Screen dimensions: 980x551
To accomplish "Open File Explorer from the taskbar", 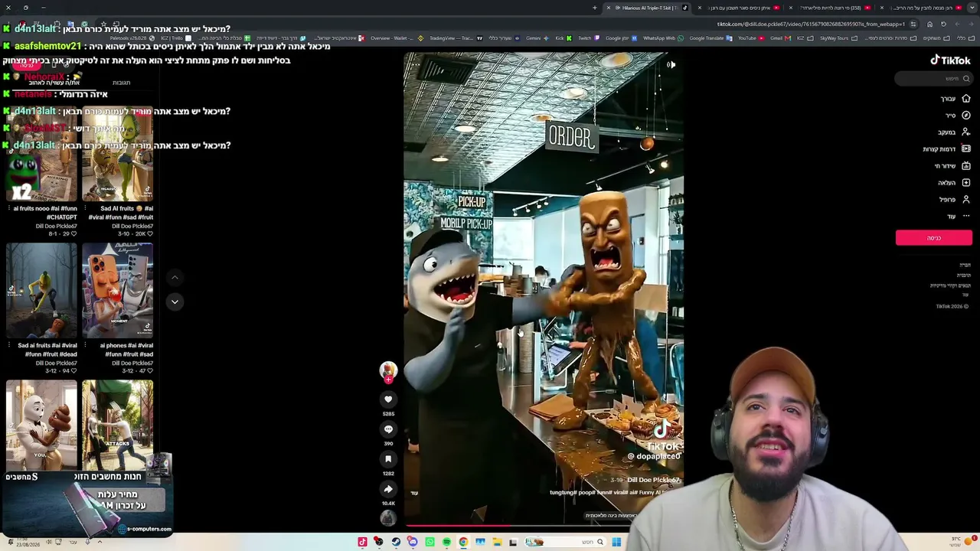I will click(x=497, y=542).
